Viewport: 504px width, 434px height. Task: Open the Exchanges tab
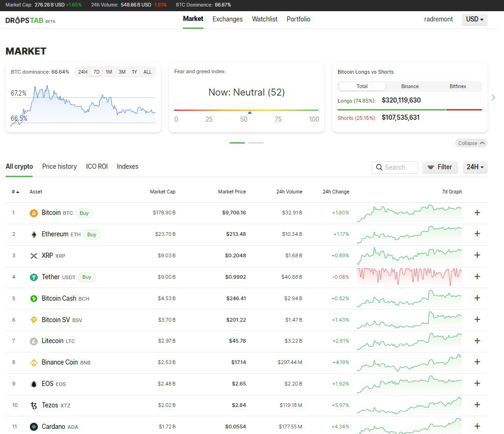pos(228,19)
